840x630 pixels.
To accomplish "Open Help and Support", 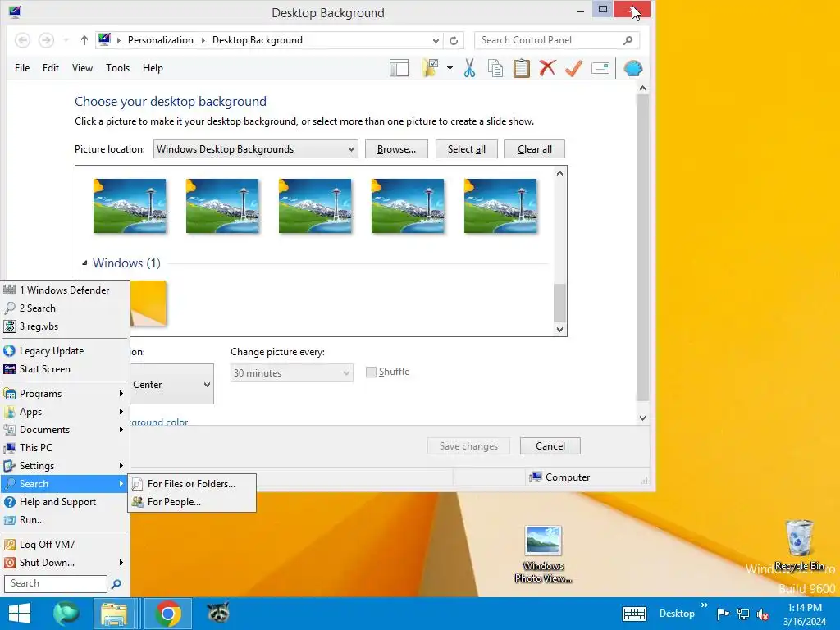I will click(64, 502).
